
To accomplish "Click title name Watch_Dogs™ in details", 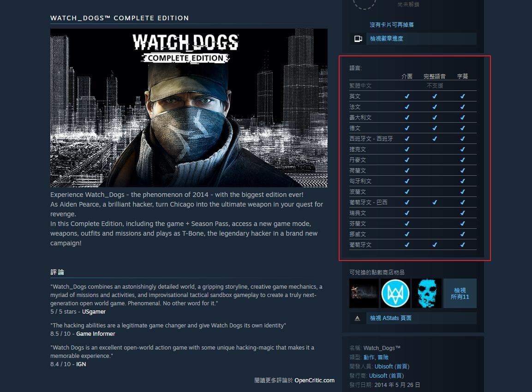I will pos(382,348).
